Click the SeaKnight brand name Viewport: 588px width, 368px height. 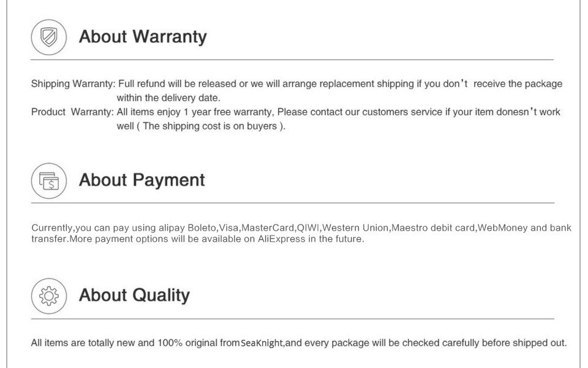click(x=262, y=343)
